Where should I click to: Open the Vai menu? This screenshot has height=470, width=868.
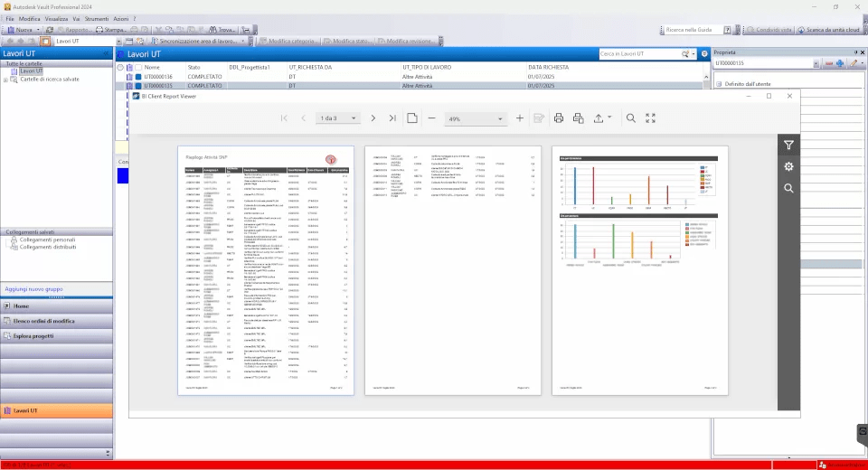[x=76, y=19]
